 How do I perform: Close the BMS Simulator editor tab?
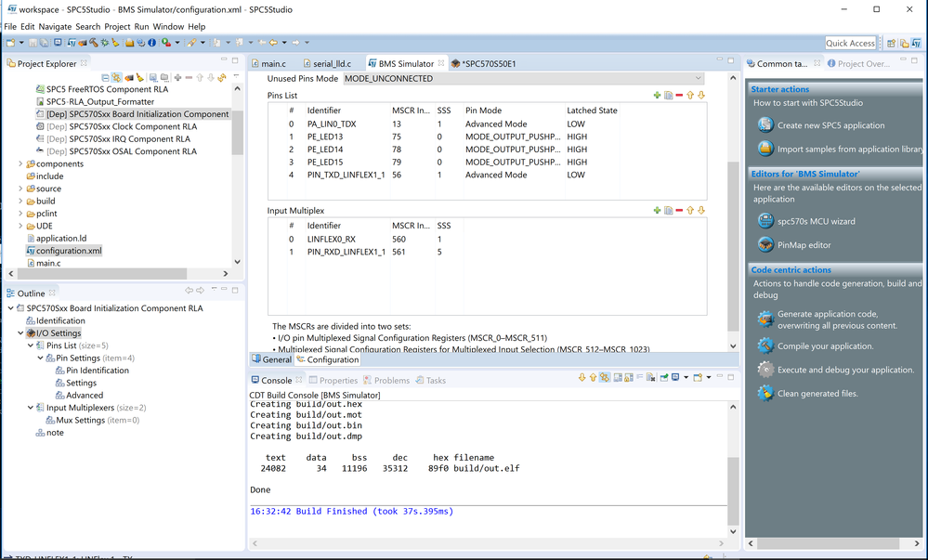(x=441, y=63)
